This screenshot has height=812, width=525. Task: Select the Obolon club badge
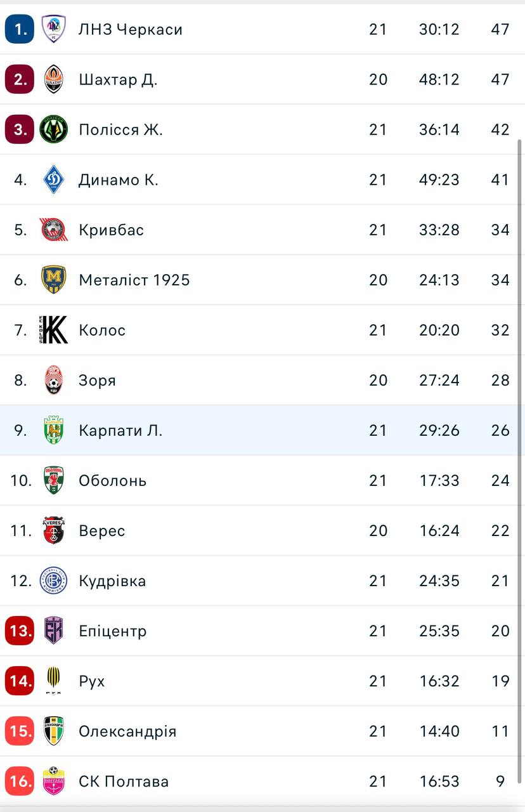click(x=53, y=480)
